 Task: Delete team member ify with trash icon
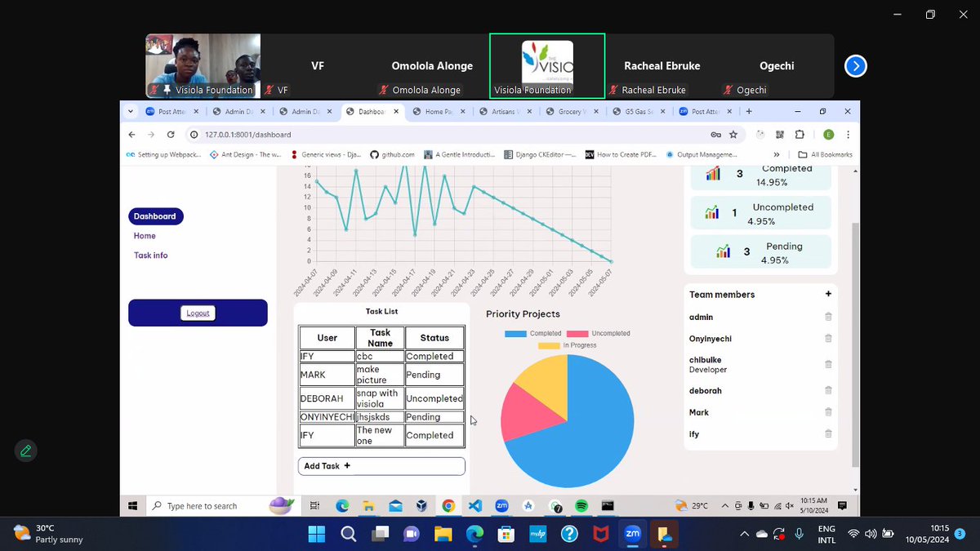828,434
